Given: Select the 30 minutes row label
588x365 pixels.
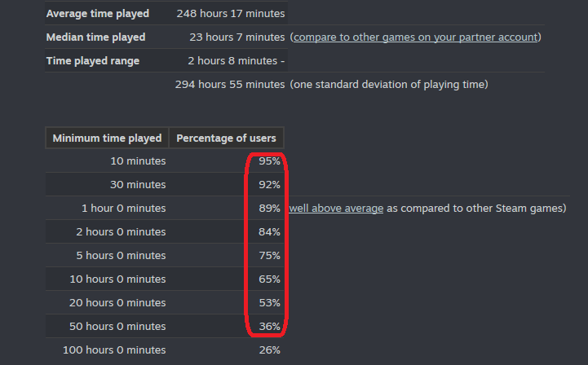Looking at the screenshot, I should (x=139, y=185).
